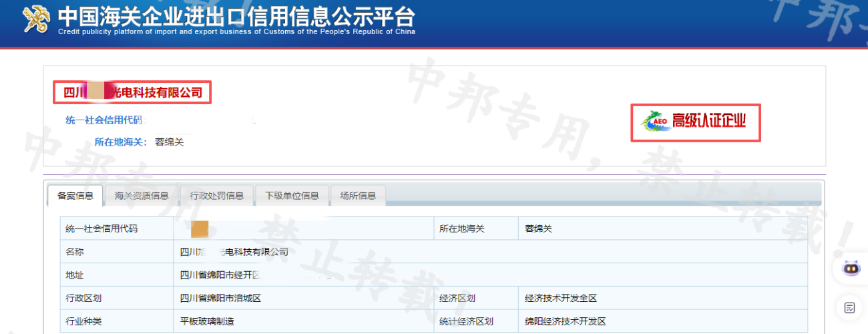This screenshot has width=868, height=334.
Task: Go to the 场所信息 tab
Action: pyautogui.click(x=358, y=196)
